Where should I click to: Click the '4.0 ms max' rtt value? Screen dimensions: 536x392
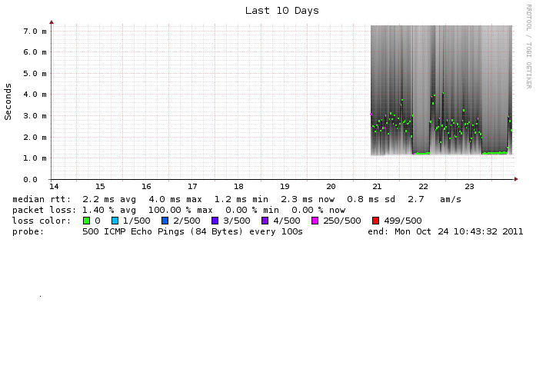(175, 199)
